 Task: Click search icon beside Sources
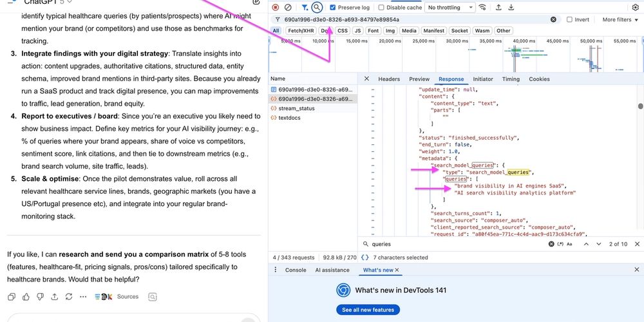153,296
